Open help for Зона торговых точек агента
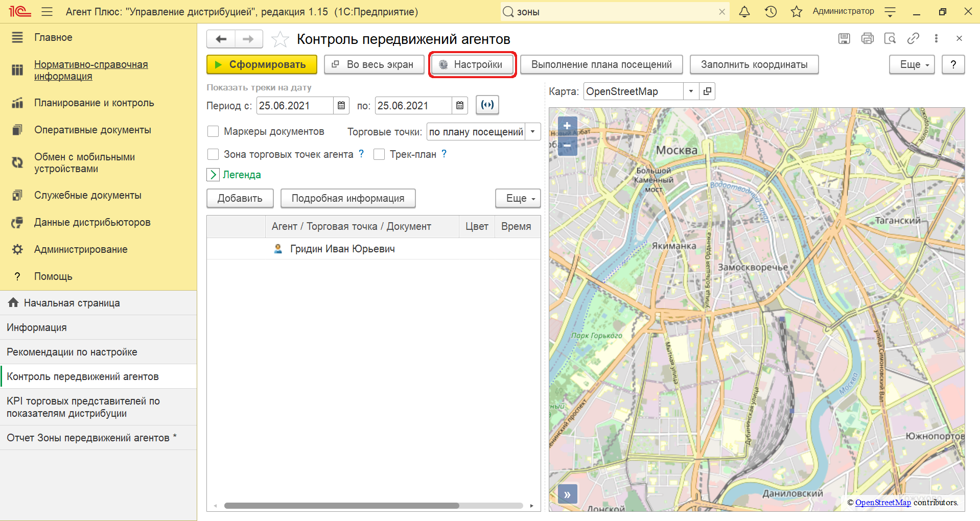The height and width of the screenshot is (521, 980). (361, 154)
